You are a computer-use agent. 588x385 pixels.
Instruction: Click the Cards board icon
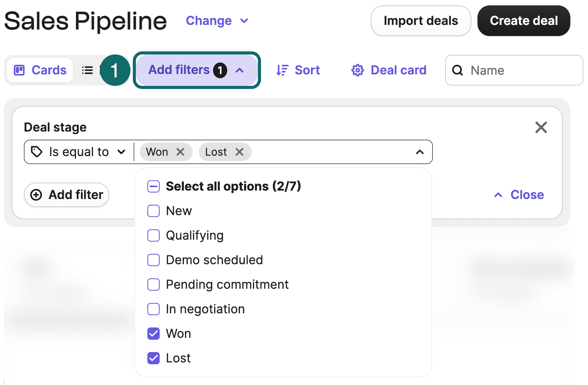pos(19,70)
